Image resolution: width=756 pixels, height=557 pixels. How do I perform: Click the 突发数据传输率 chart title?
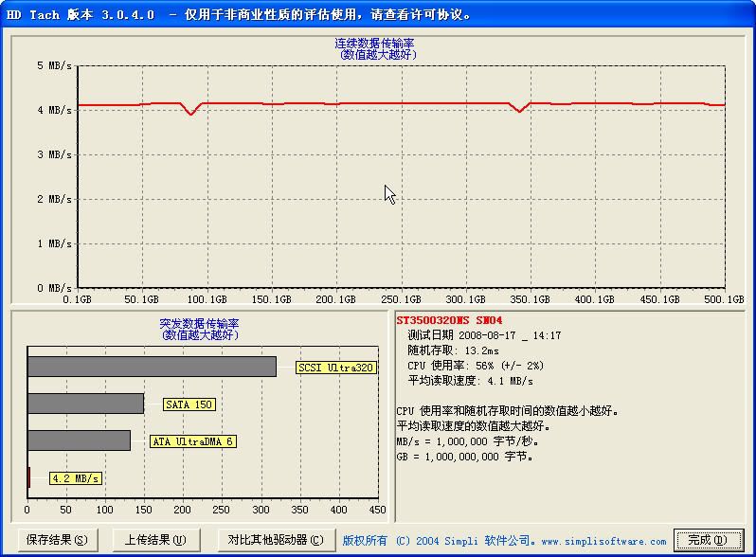point(199,323)
